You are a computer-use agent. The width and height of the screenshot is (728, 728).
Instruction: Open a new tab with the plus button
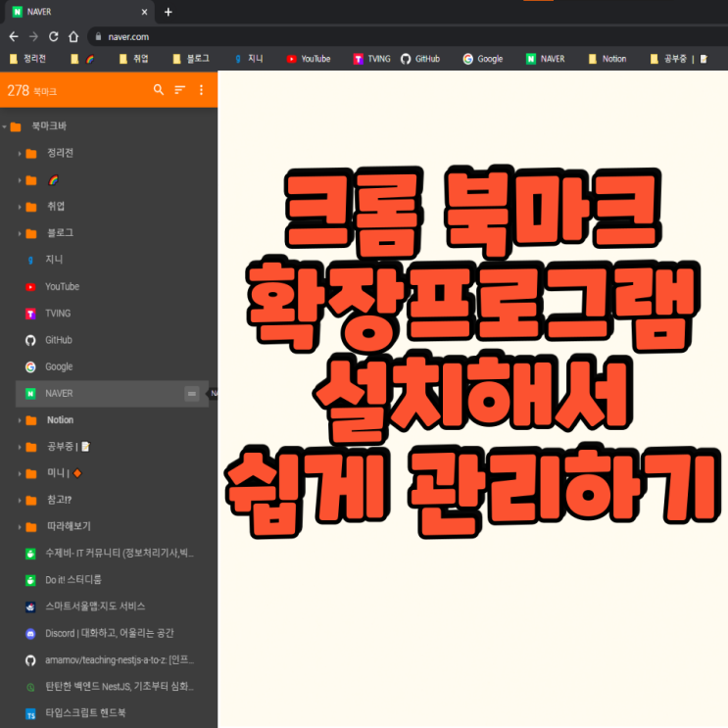(169, 12)
